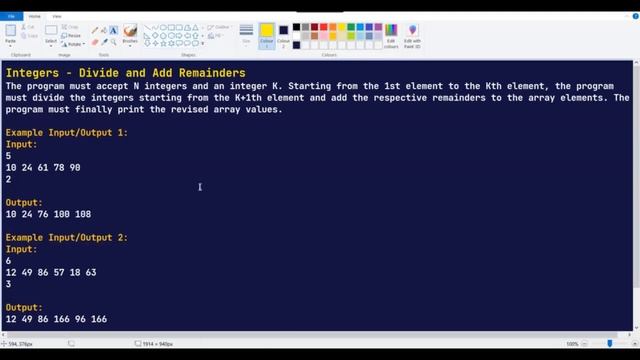The height and width of the screenshot is (360, 640).
Task: Choose the Hexagon shape
Action: pyautogui.click(x=171, y=36)
